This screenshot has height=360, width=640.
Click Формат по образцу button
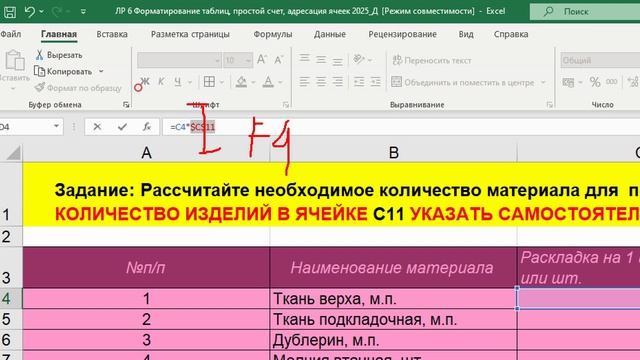78,88
